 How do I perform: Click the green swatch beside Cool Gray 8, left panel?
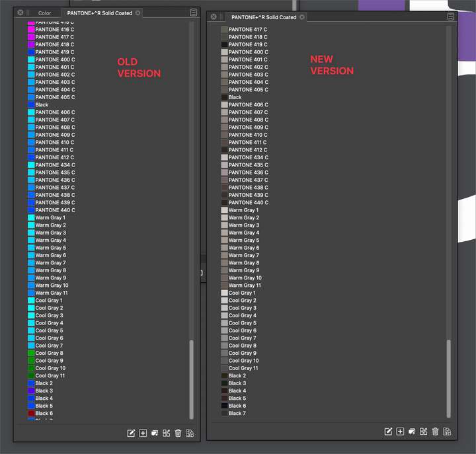click(x=31, y=353)
